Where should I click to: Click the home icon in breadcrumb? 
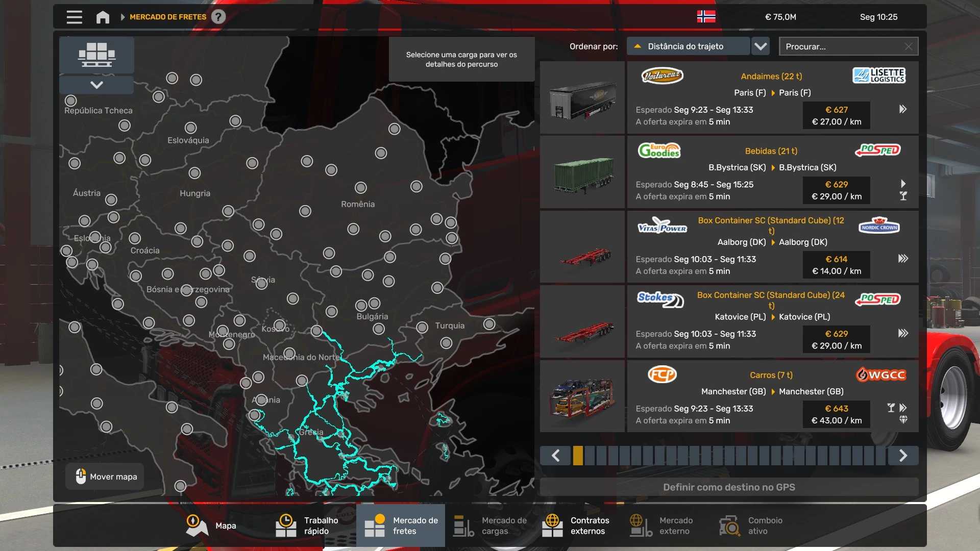[103, 17]
